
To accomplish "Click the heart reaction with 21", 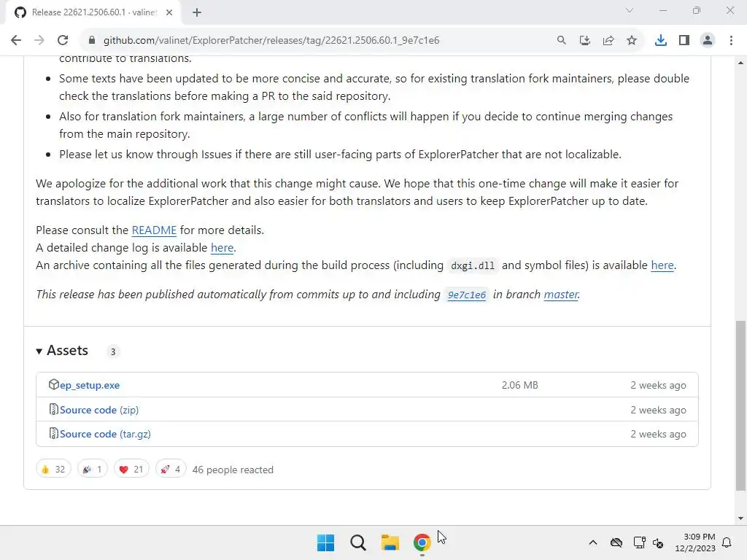I will click(x=131, y=470).
